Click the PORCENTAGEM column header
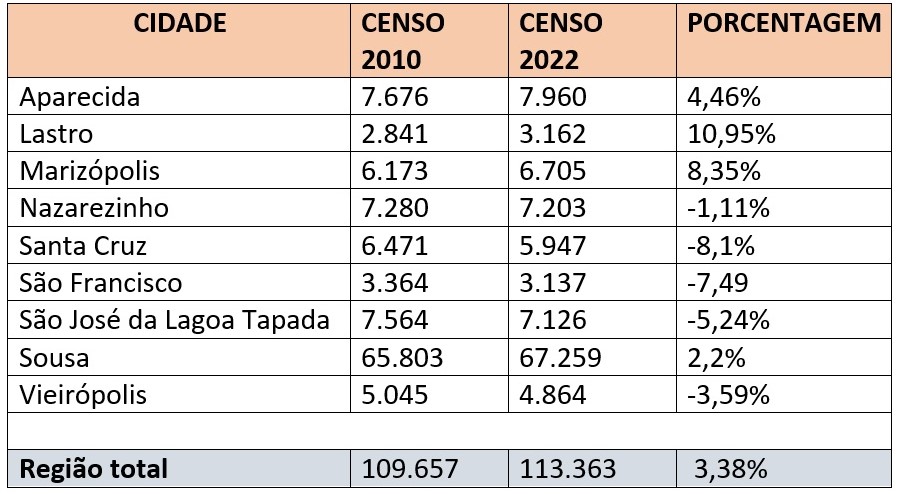Image resolution: width=900 pixels, height=494 pixels. click(784, 23)
